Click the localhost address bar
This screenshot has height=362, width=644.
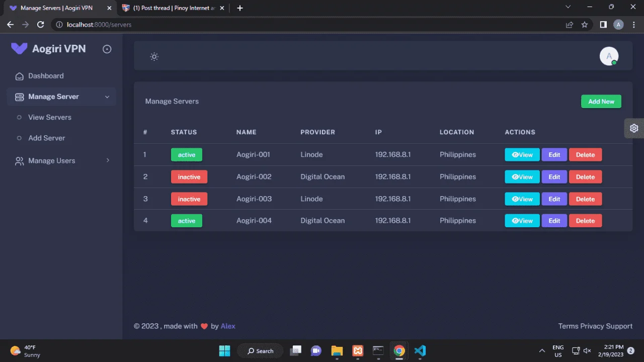coord(322,24)
